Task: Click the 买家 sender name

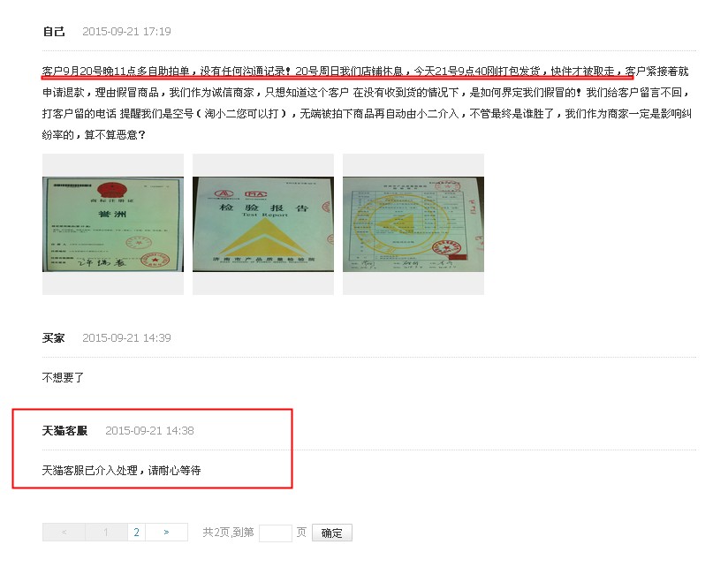Action: coord(54,337)
